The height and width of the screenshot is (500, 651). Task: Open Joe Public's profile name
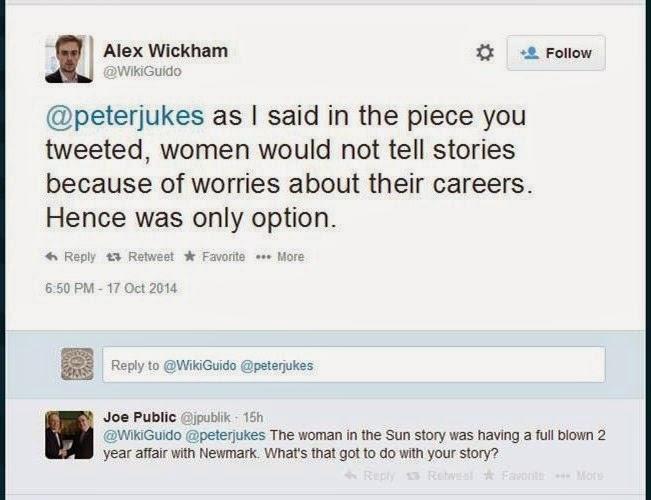tap(137, 416)
